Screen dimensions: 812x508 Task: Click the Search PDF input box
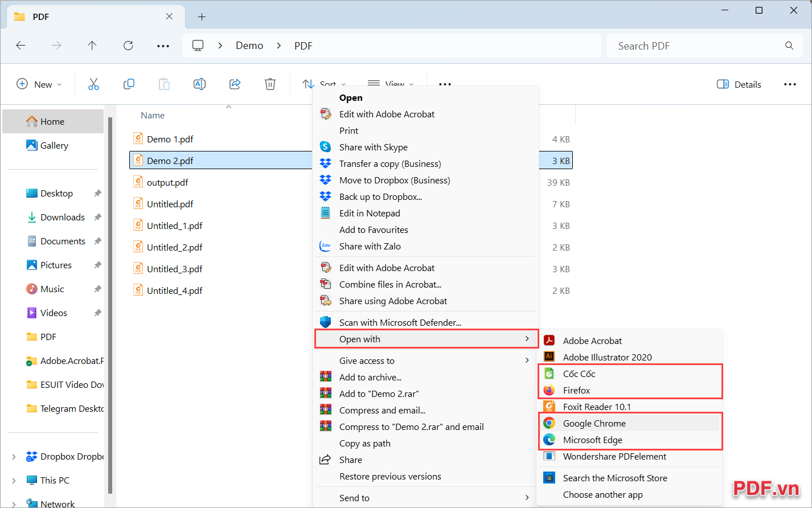[x=705, y=46]
